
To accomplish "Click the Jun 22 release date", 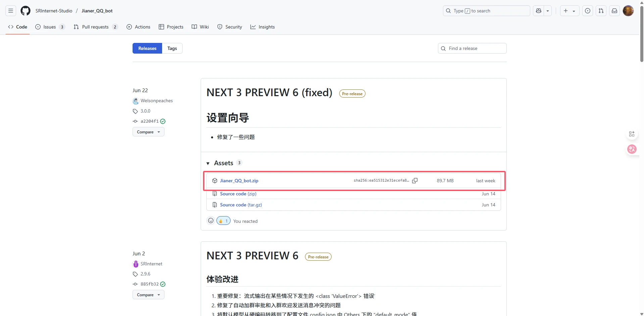I will pos(140,90).
